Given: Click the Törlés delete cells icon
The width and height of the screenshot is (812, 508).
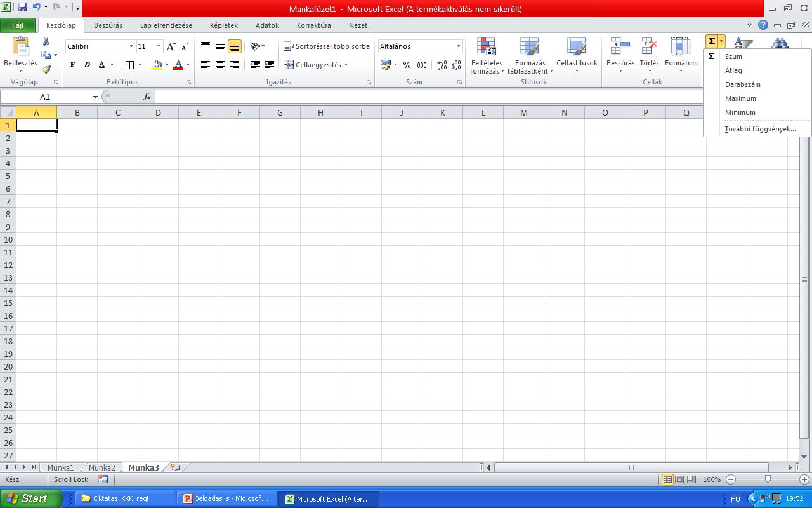Looking at the screenshot, I should tap(649, 46).
